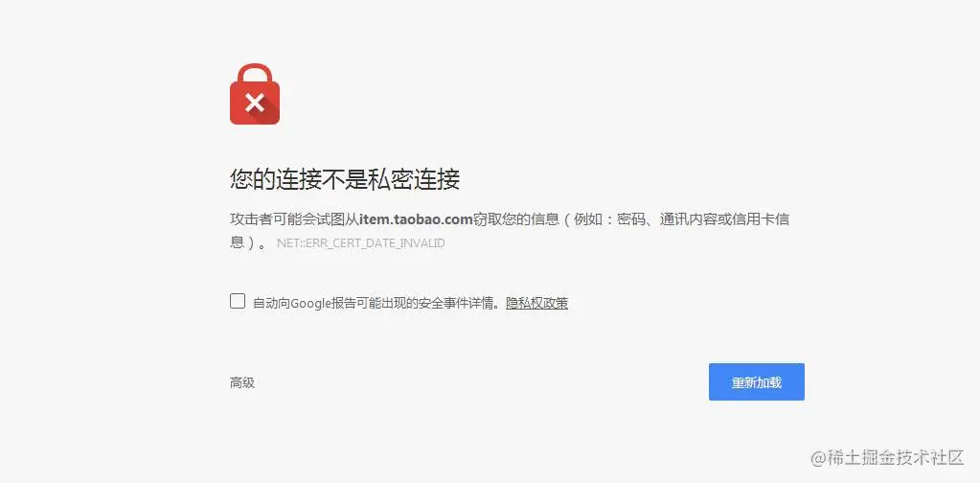Click the NET::ERR_CERT_DATE_INVALID error code
This screenshot has height=483, width=980.
[360, 243]
